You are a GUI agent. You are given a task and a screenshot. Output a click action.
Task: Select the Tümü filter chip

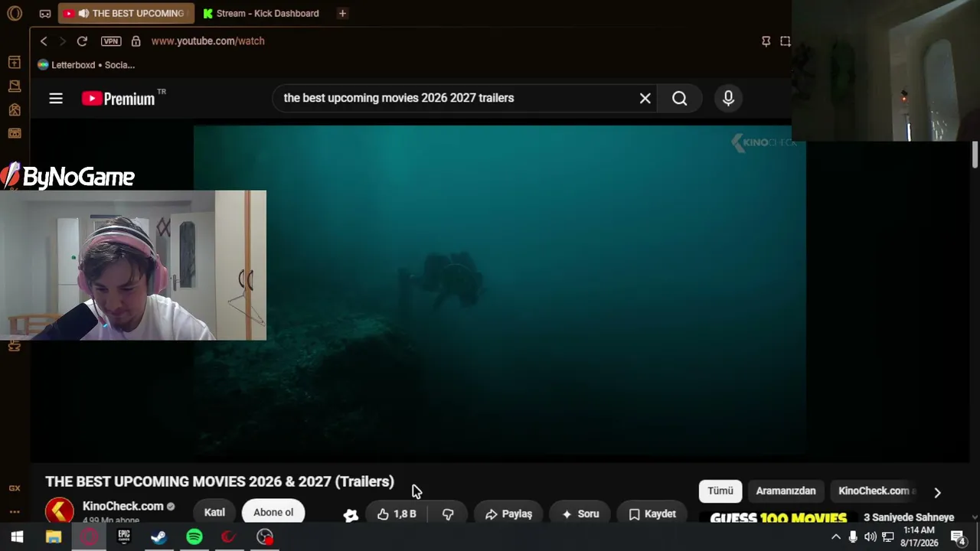tap(720, 491)
